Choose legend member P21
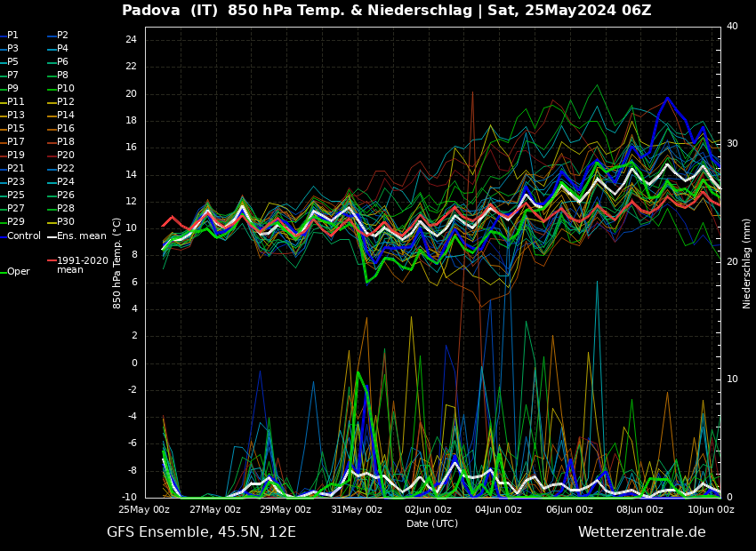 15,169
